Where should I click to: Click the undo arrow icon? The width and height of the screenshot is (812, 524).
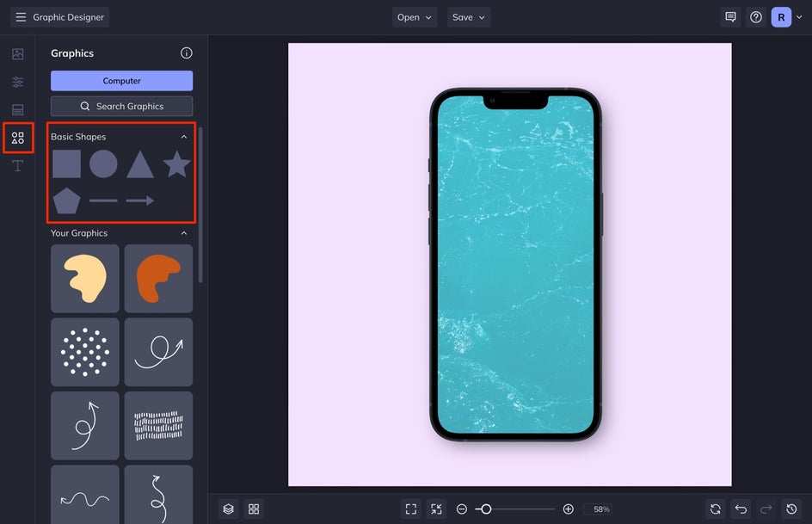point(741,509)
